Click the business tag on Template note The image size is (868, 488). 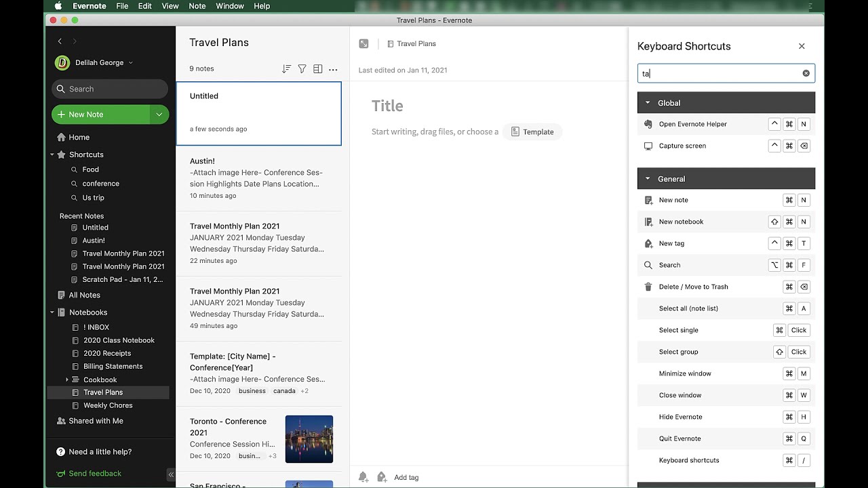pos(252,391)
